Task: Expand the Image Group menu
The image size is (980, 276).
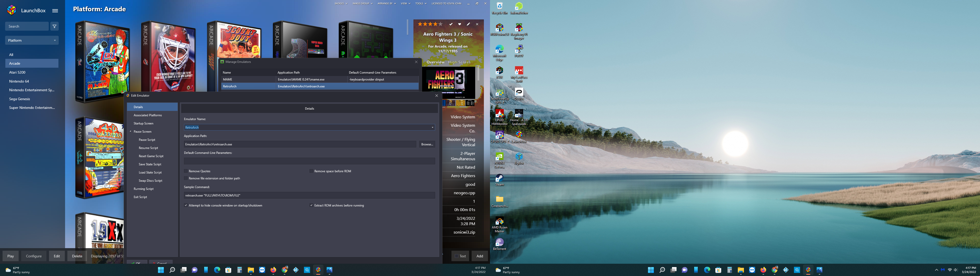Action: [x=363, y=3]
